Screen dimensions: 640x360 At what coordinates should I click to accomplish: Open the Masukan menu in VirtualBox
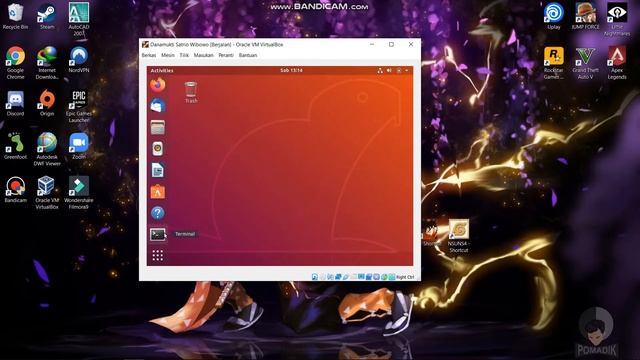(x=203, y=55)
